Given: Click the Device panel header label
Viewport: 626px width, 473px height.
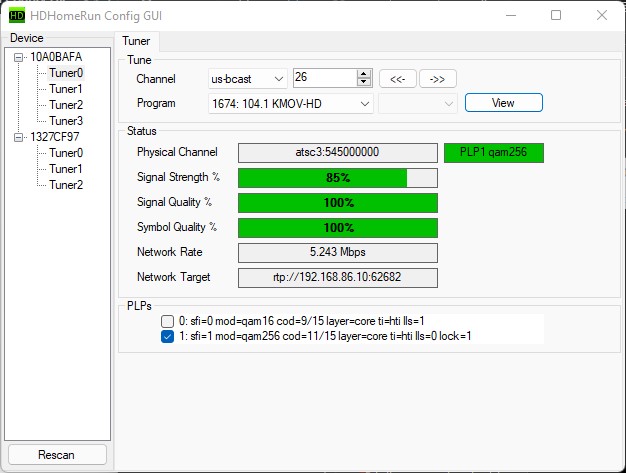Looking at the screenshot, I should [27, 38].
